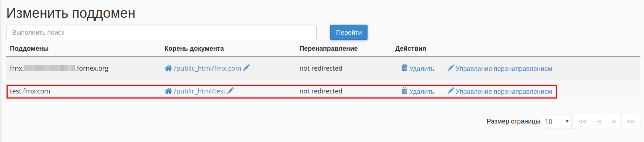Viewport: 644px width, 142px height.
Task: Click the home icon beside /public_html/frnx.com
Action: pos(168,68)
